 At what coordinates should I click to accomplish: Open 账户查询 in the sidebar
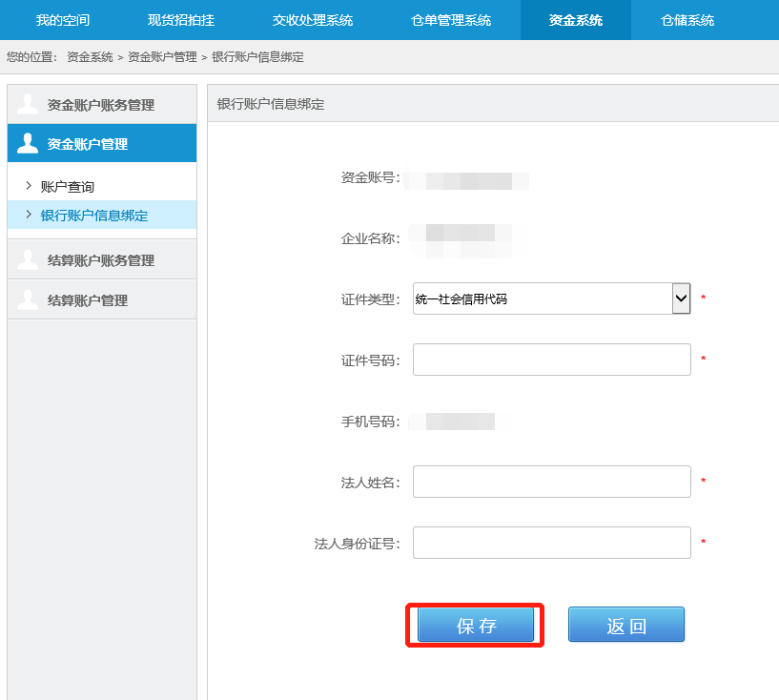[x=68, y=187]
